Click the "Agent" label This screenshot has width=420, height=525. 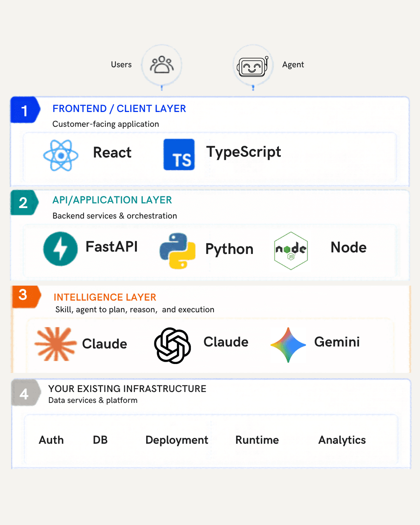click(293, 65)
